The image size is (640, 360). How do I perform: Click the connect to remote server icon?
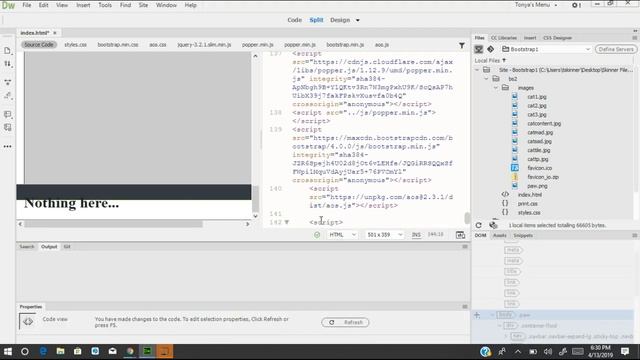(478, 49)
